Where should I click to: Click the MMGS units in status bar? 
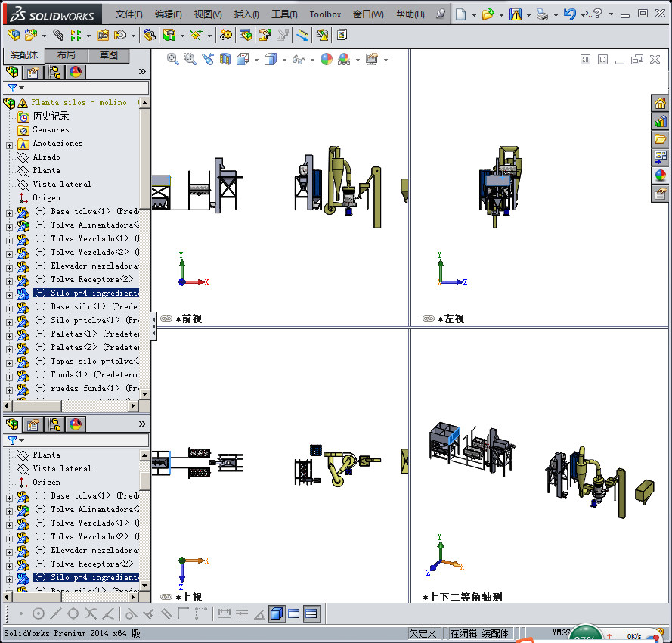point(561,632)
